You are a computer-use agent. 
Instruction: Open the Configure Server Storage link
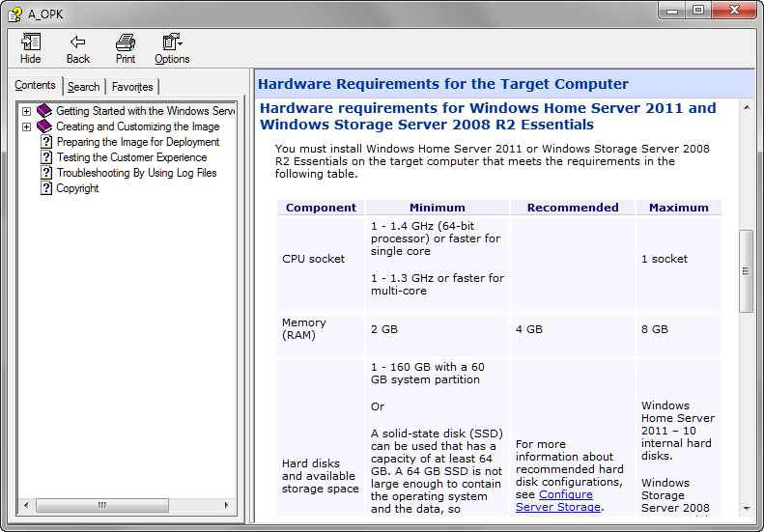coord(558,501)
